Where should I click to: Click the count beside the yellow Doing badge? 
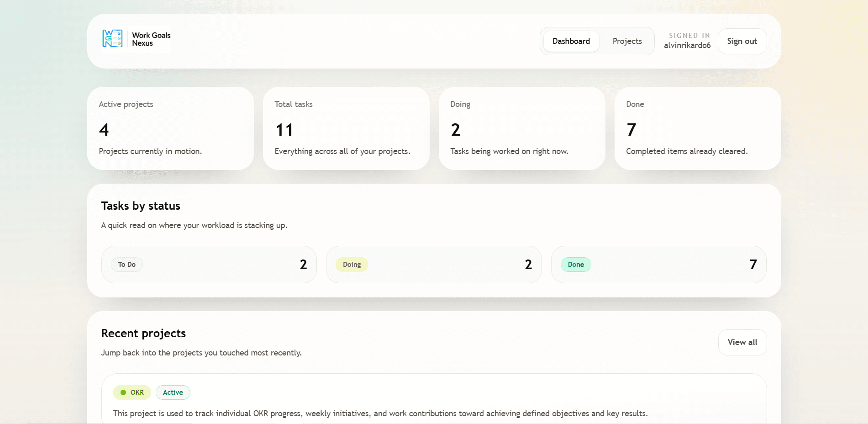[x=529, y=265]
